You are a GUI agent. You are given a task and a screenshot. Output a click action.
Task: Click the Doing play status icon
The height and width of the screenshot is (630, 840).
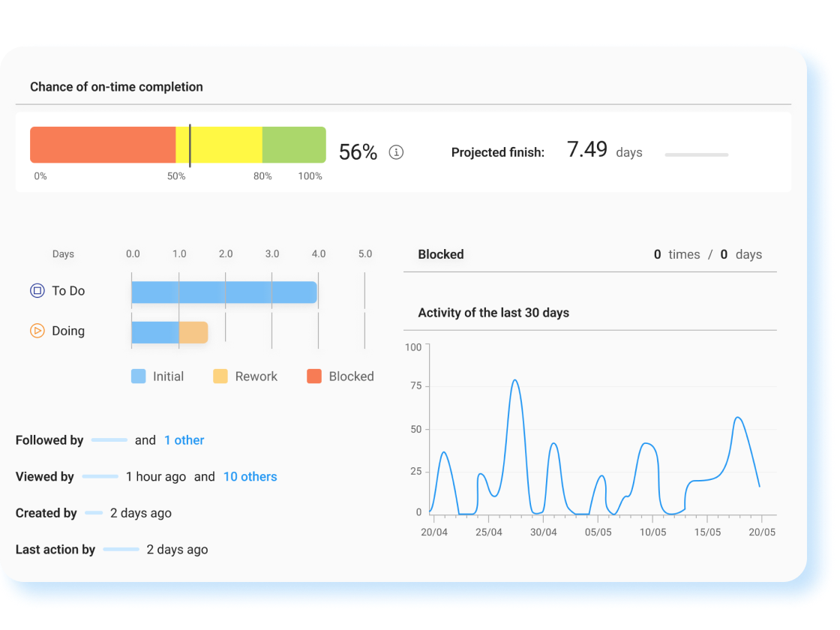(37, 331)
